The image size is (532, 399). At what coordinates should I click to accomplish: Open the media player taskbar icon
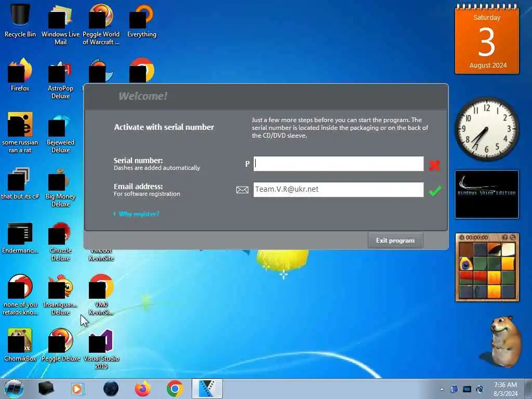[77, 389]
